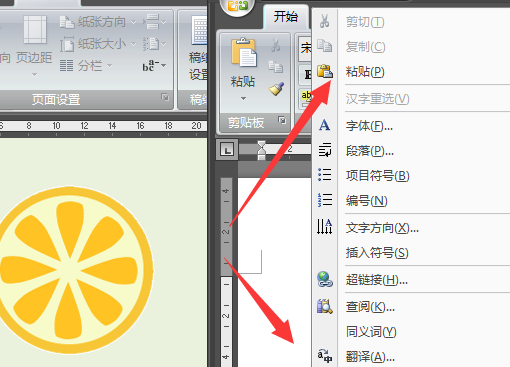Image resolution: width=510 pixels, height=367 pixels.
Task: Click the Margins 页边距 icon
Action: click(x=34, y=30)
